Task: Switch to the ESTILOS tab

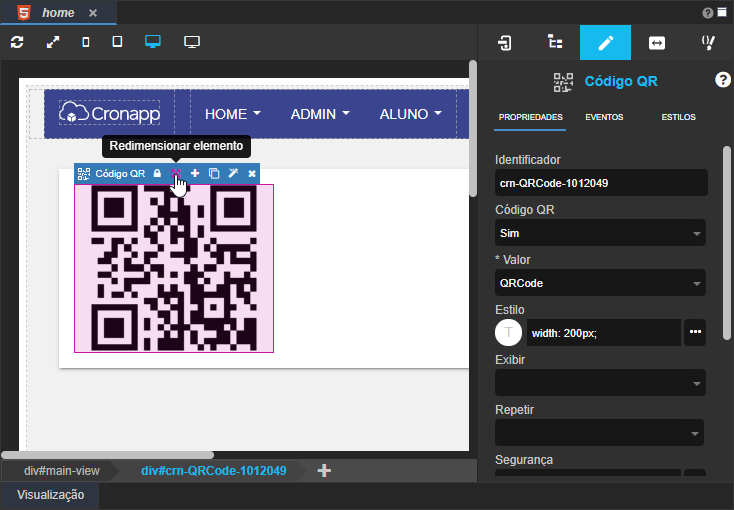Action: 678,117
